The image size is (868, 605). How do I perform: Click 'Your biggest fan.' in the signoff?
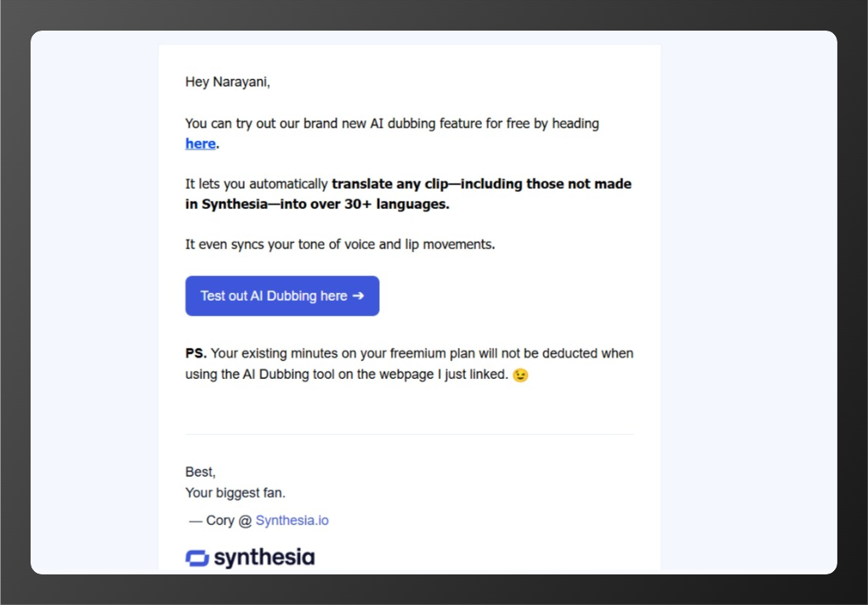pos(235,492)
